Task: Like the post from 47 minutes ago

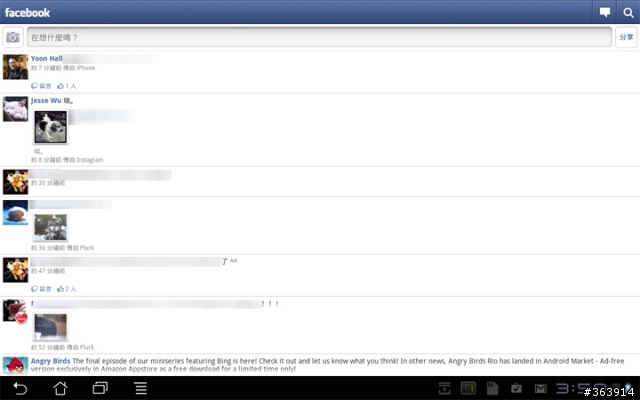Action: point(67,289)
